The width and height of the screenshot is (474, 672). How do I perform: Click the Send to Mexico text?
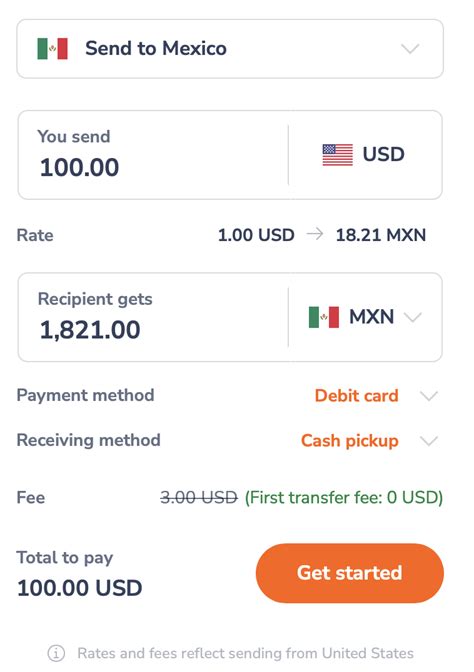pyautogui.click(x=156, y=48)
